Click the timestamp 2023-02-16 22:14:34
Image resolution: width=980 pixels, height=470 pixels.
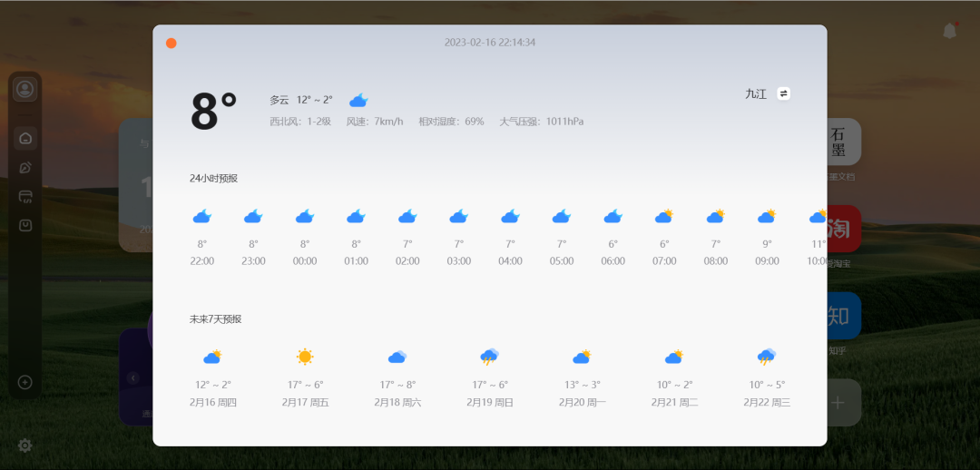tap(489, 43)
